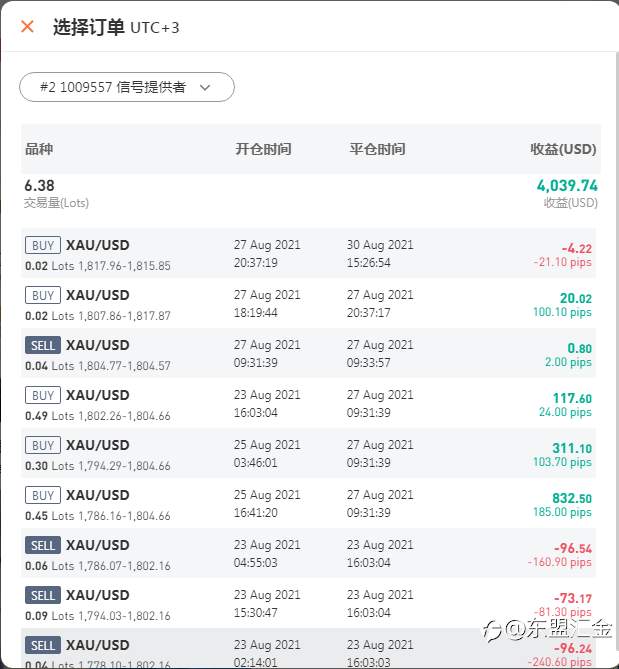
Task: Click the BUY badge on the 0.45 Lots order
Action: point(43,495)
